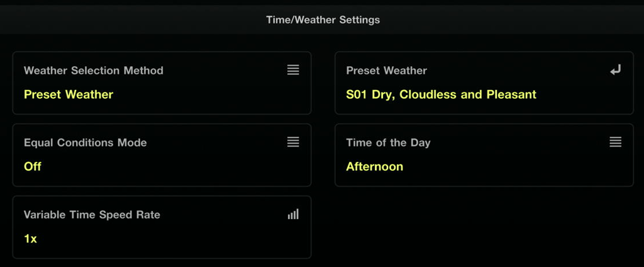Click the 'Time/Weather Settings' header title
644x267 pixels.
323,20
